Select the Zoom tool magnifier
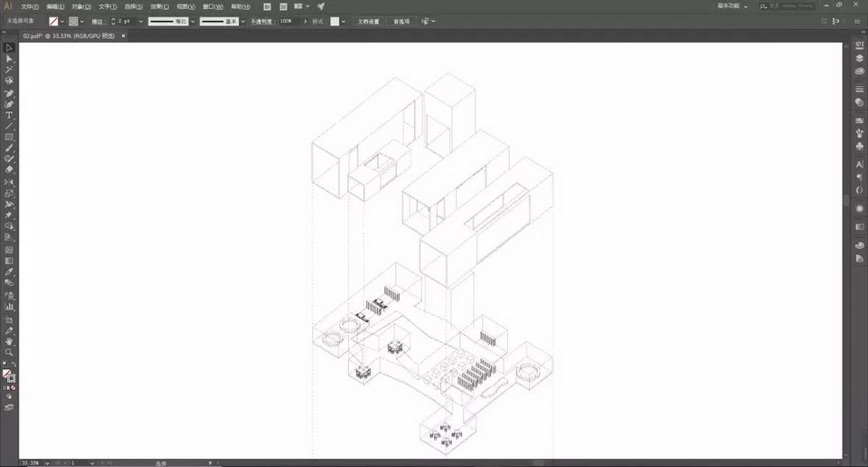This screenshot has width=868, height=467. click(x=9, y=353)
